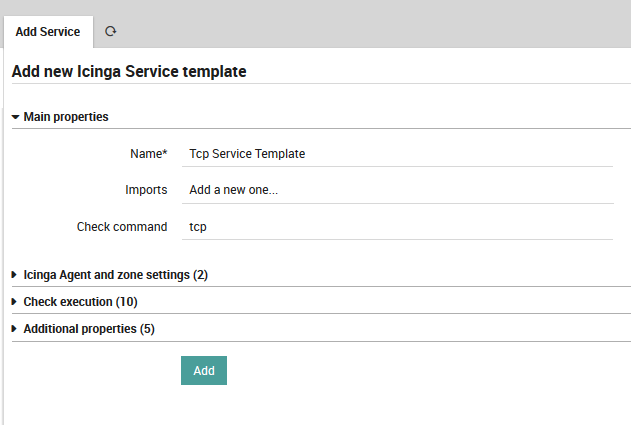Image resolution: width=631 pixels, height=425 pixels.
Task: Click the 'Imports' field label
Action: coord(146,190)
